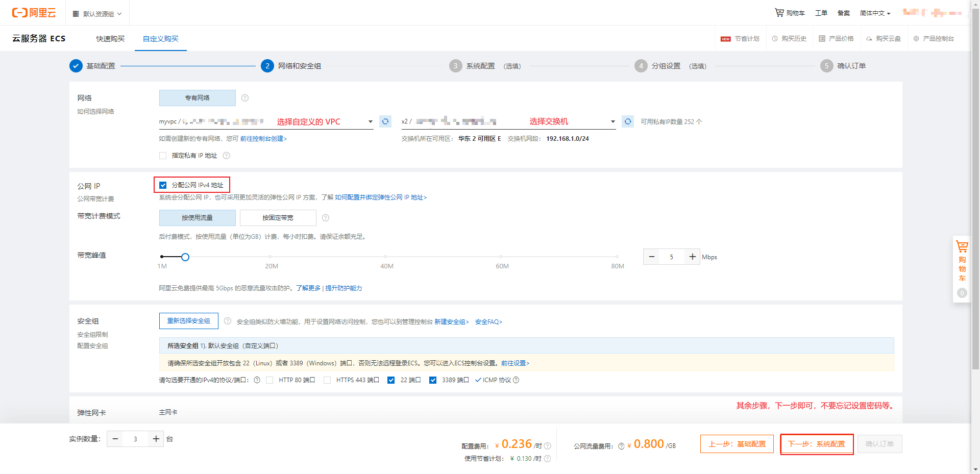Viewport: 980px width, 474px height.
Task: Open learn more about attack protection link
Action: click(x=308, y=288)
